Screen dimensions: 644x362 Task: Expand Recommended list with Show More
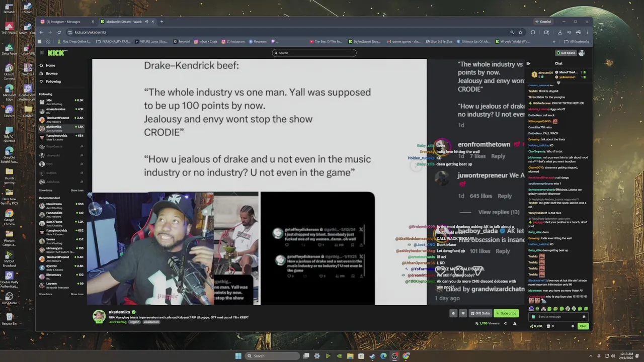pyautogui.click(x=46, y=294)
